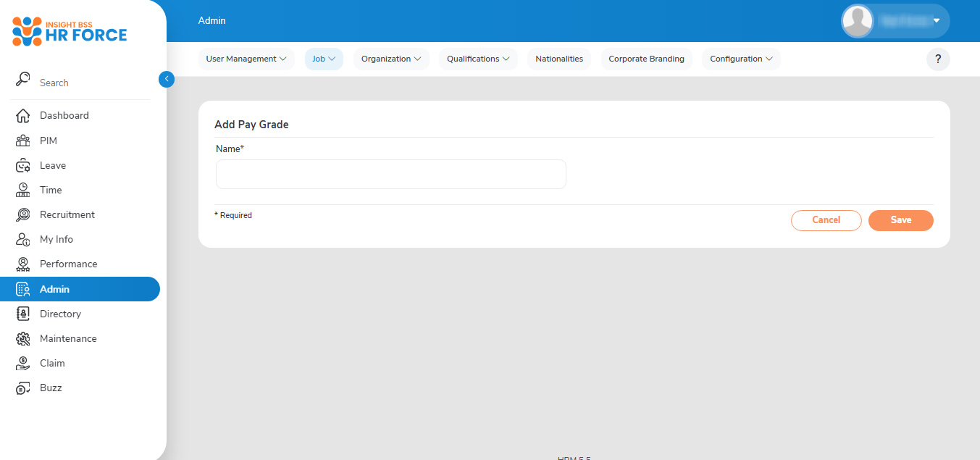Open Dashboard from the sidebar
The image size is (980, 460).
point(64,115)
